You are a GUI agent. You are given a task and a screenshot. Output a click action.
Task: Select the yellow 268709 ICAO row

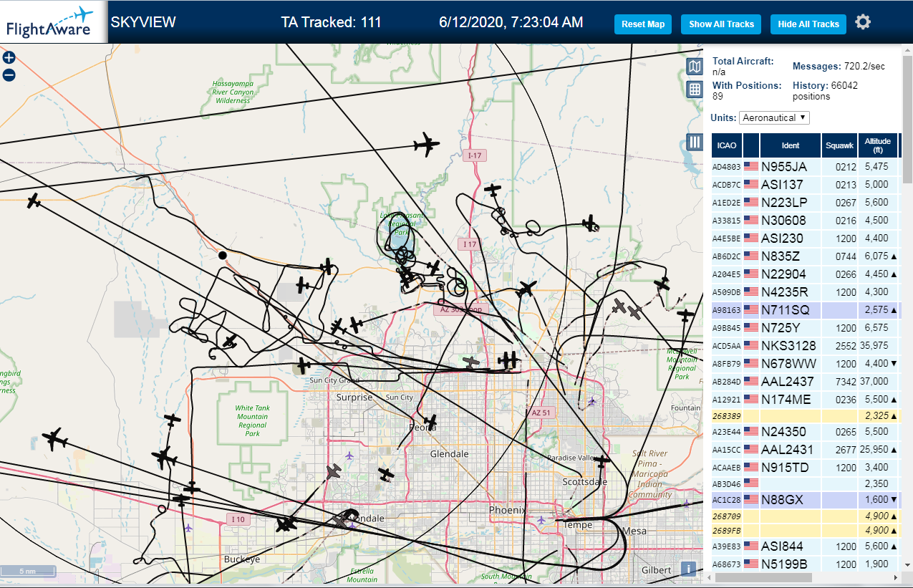(x=806, y=516)
